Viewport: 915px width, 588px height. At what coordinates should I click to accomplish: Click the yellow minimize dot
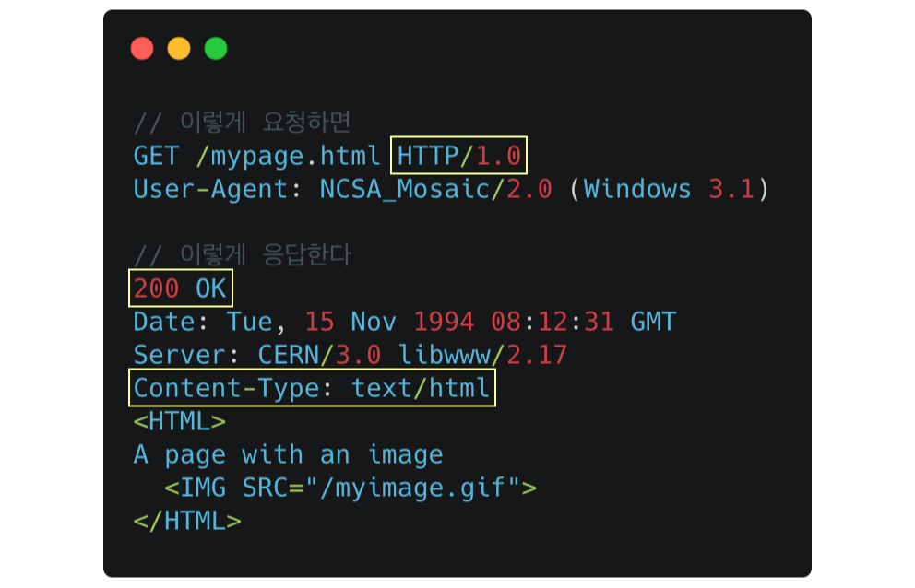click(x=179, y=49)
